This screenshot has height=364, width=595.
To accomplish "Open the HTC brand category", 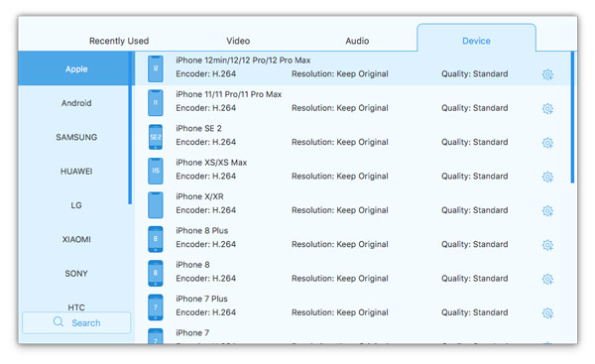I will [76, 306].
